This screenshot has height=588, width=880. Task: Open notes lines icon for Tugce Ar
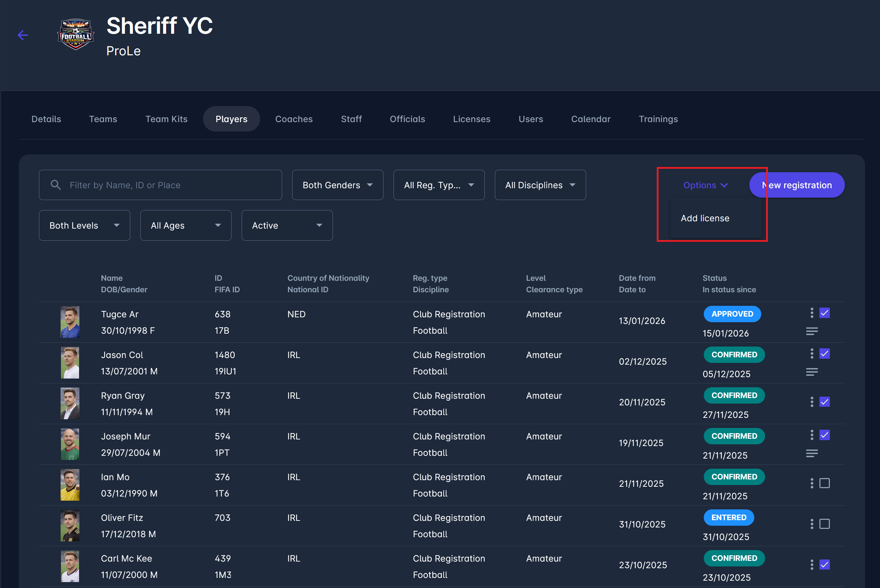click(812, 331)
